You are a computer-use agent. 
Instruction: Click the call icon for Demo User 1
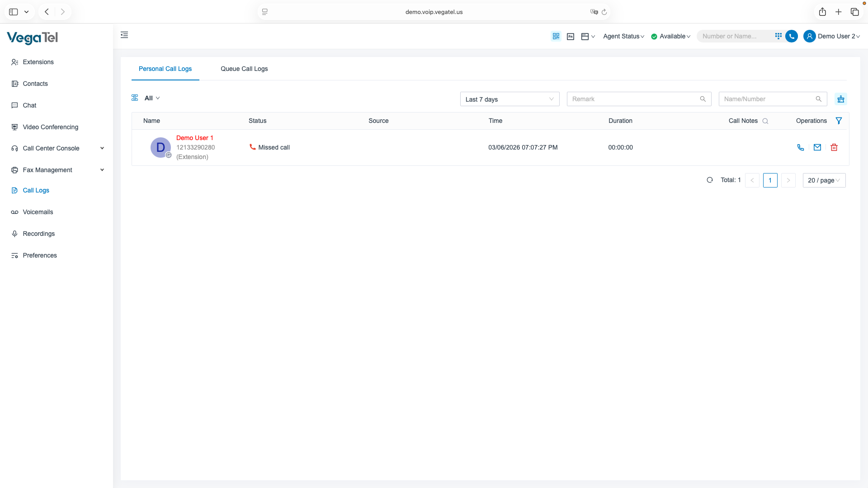pos(801,147)
